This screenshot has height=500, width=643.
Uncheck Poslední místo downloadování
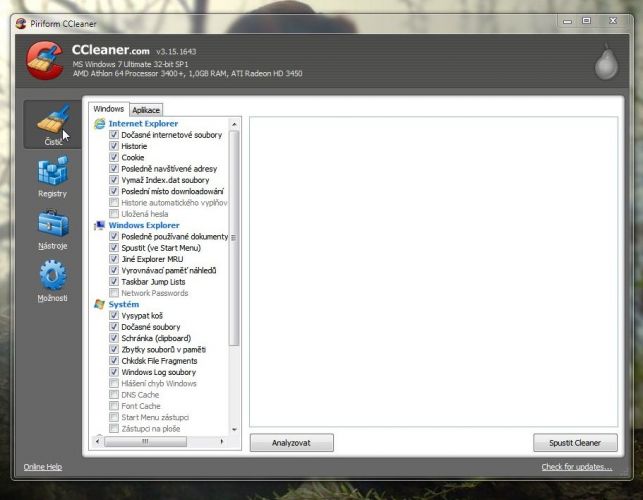pyautogui.click(x=114, y=191)
